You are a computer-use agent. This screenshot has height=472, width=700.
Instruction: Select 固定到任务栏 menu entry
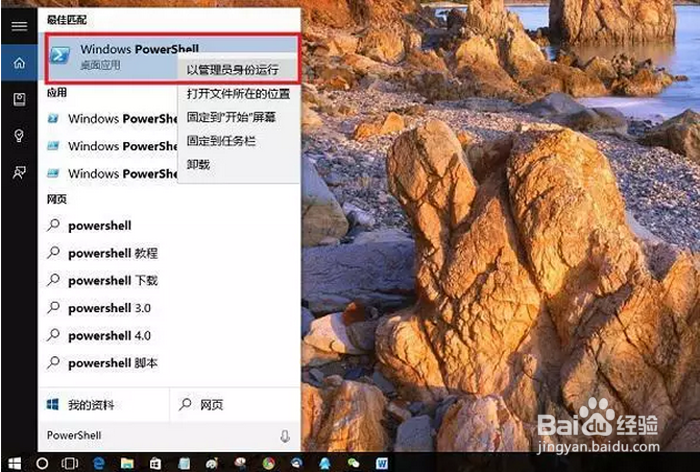pos(238,141)
